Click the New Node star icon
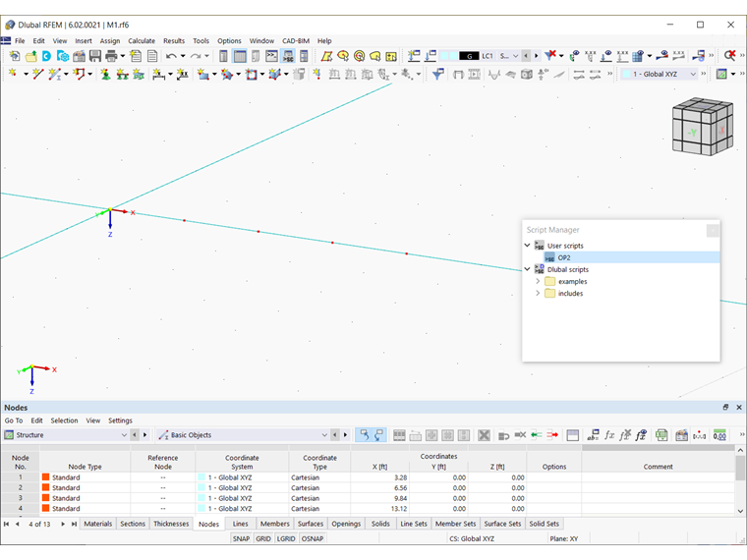 point(13,74)
